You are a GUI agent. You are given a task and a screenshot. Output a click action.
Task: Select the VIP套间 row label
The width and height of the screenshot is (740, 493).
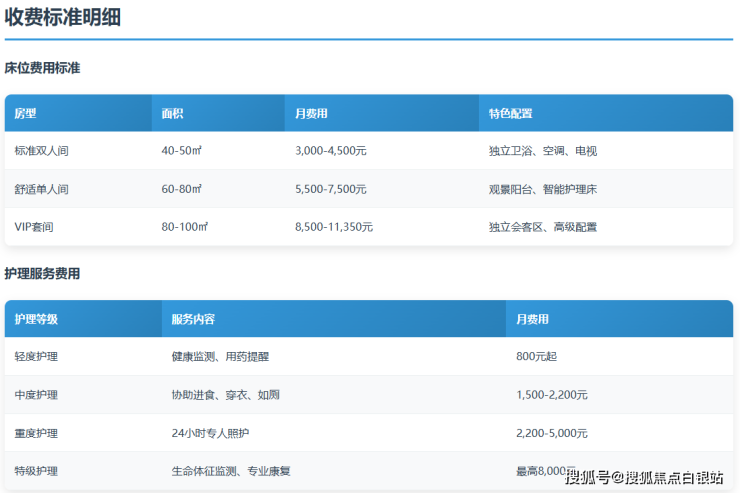pyautogui.click(x=34, y=227)
